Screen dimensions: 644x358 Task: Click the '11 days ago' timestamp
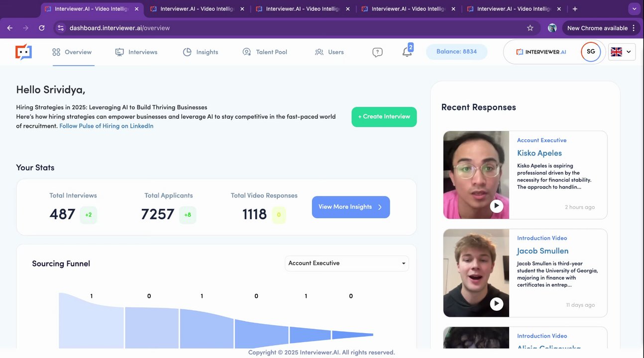pyautogui.click(x=580, y=305)
